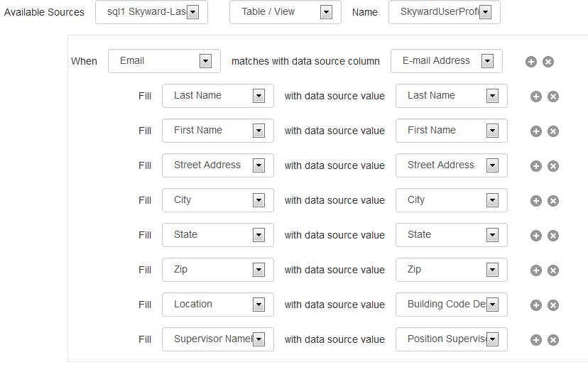Open the Location fill field dropdown
The height and width of the screenshot is (367, 588).
point(218,305)
